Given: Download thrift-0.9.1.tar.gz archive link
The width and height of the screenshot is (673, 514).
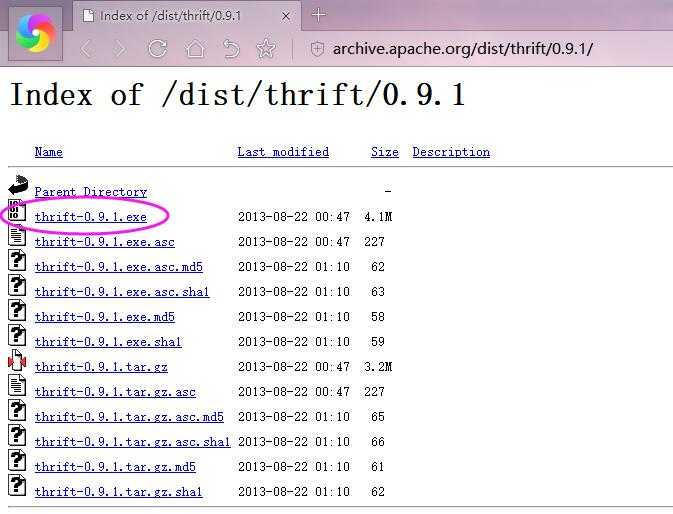Looking at the screenshot, I should click(x=101, y=367).
